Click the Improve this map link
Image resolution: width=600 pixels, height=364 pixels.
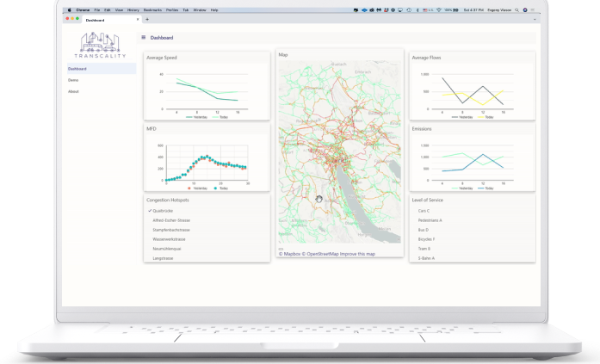357,254
